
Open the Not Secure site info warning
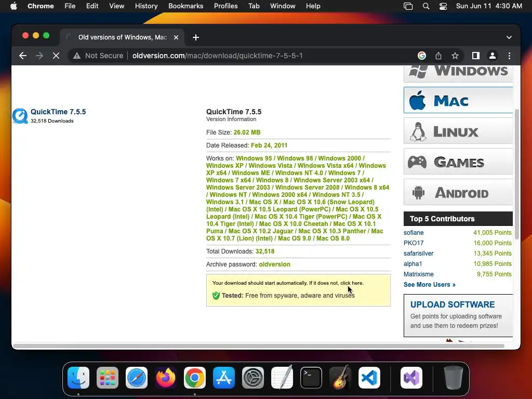tap(98, 56)
